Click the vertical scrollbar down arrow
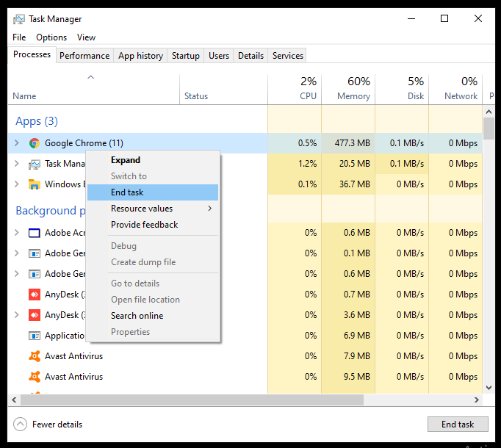The height and width of the screenshot is (448, 501). 489,388
